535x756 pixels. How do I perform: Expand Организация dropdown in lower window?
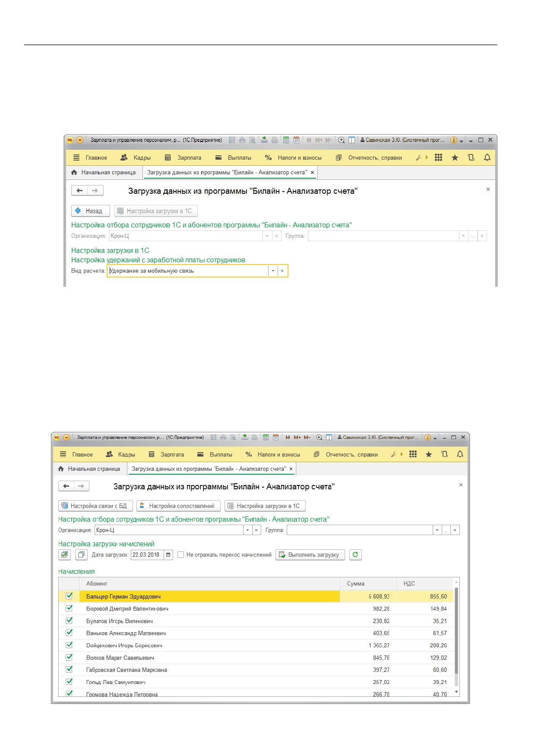pos(247,530)
